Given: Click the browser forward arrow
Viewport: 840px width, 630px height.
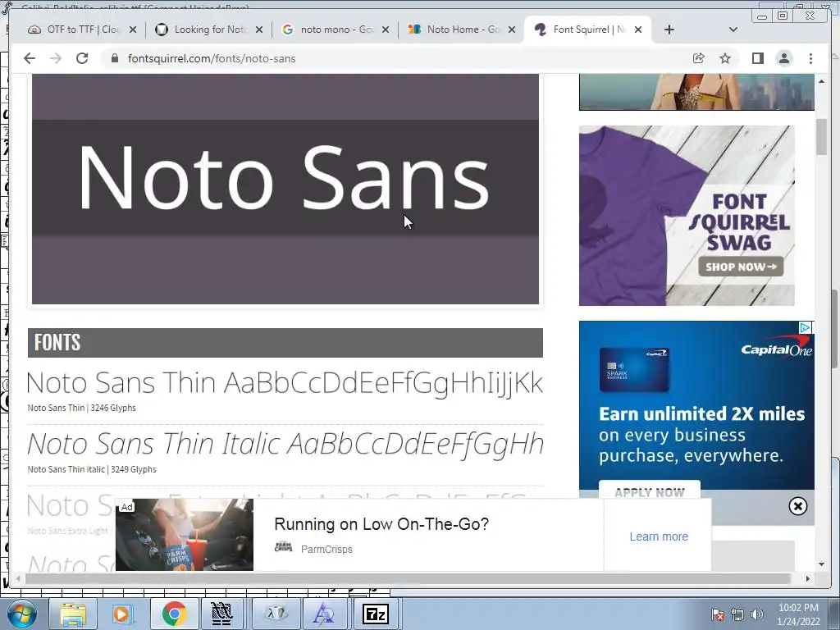Looking at the screenshot, I should pyautogui.click(x=56, y=58).
